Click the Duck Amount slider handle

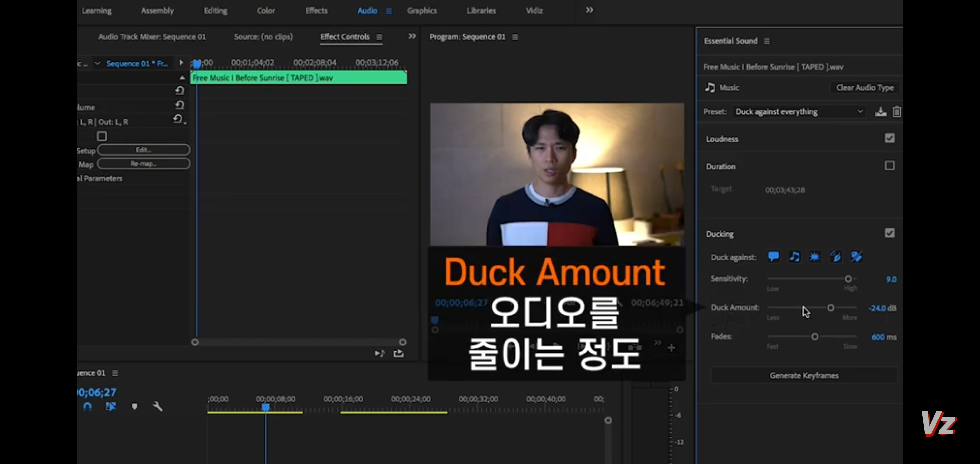click(831, 308)
